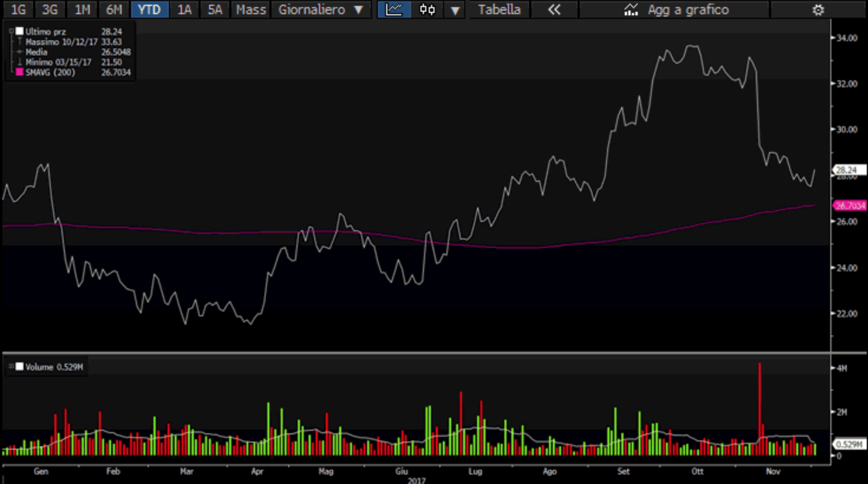Click the Media average line icon in legend

pyautogui.click(x=19, y=52)
